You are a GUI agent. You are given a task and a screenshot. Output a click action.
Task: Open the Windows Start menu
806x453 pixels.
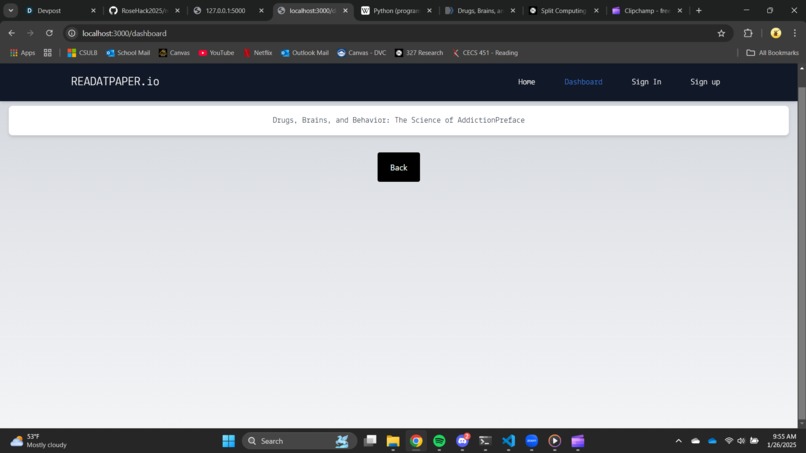[229, 441]
